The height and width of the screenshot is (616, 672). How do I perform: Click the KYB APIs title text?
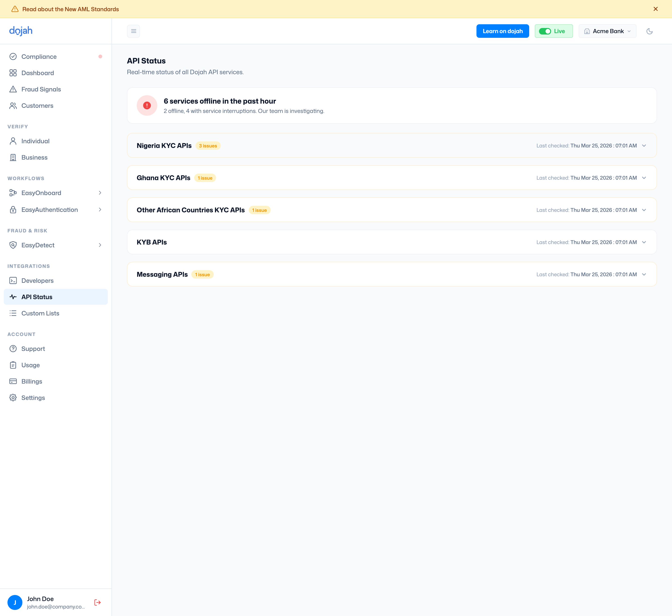[x=152, y=242]
